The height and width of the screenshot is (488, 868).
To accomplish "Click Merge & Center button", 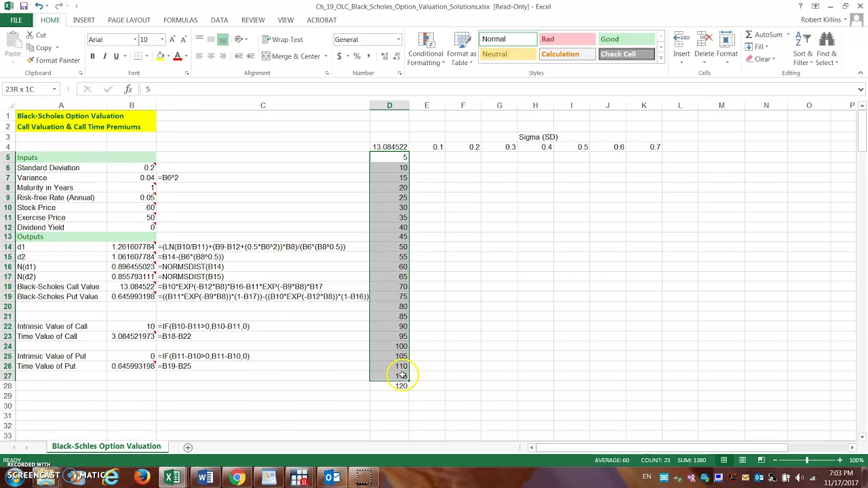I will (292, 56).
